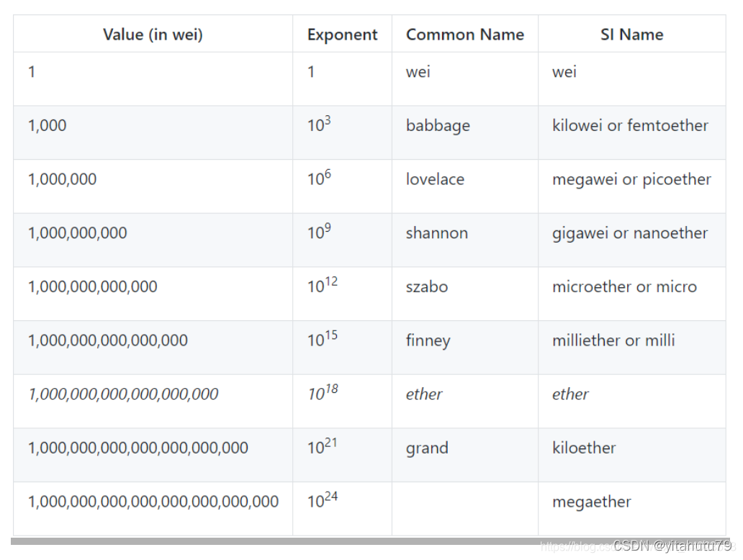This screenshot has height=560, width=743.
Task: Select the 'SI Name' column header
Action: [631, 35]
